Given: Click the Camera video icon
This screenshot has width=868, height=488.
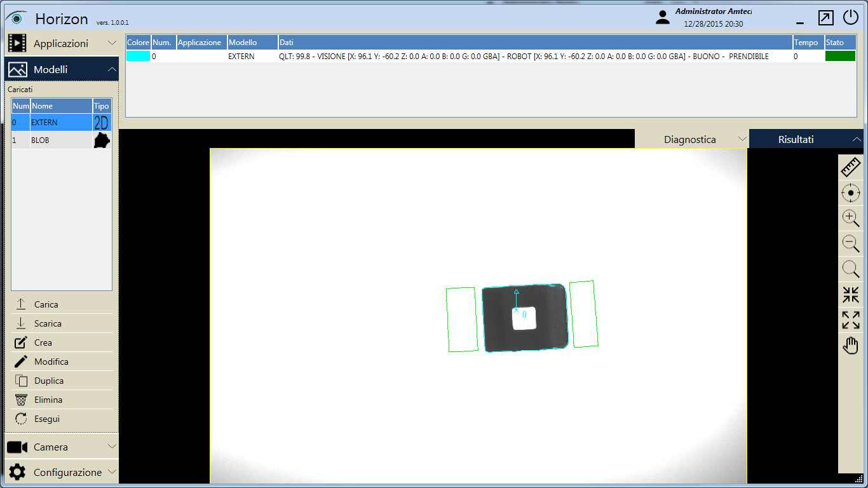Looking at the screenshot, I should pos(17,447).
